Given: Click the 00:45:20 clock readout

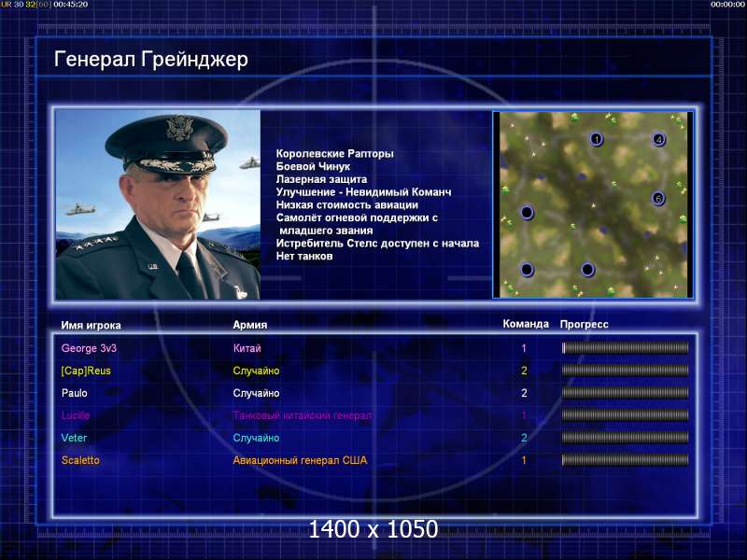Looking at the screenshot, I should coord(71,5).
